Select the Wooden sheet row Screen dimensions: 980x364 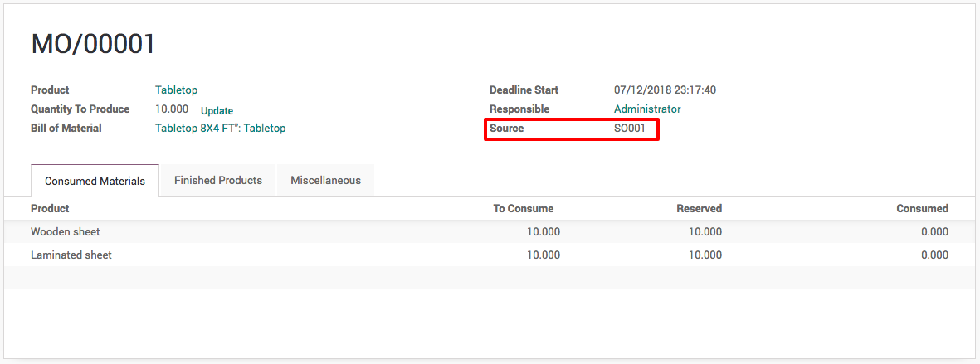[66, 231]
